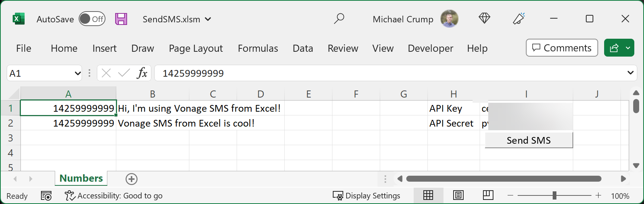This screenshot has height=204, width=644.
Task: Click previous sheet navigation arrow
Action: (15, 179)
